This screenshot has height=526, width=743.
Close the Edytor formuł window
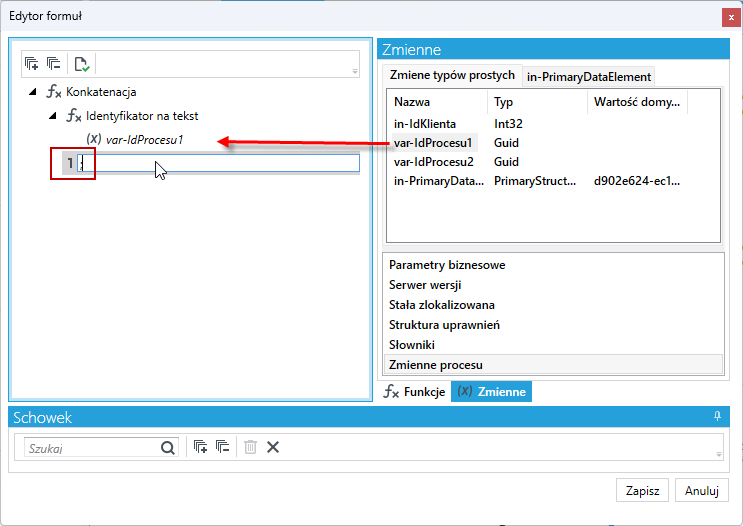[x=731, y=18]
